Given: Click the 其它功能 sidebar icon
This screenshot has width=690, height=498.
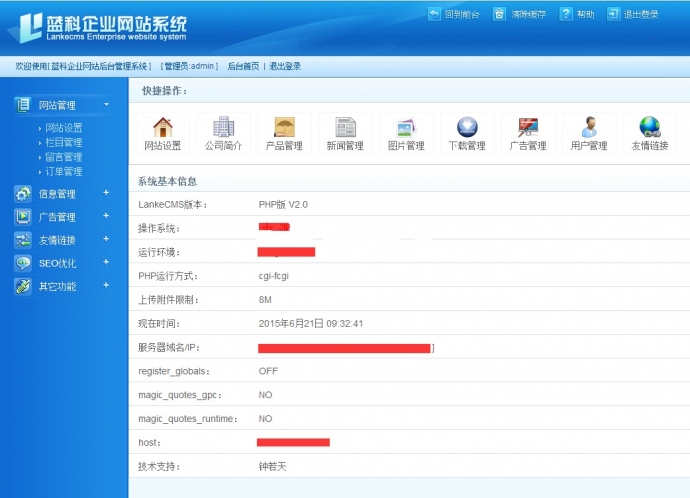Looking at the screenshot, I should pyautogui.click(x=23, y=286).
